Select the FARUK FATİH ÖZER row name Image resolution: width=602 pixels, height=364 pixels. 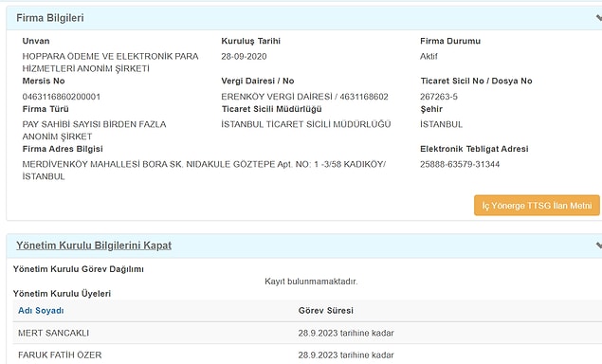[60, 355]
